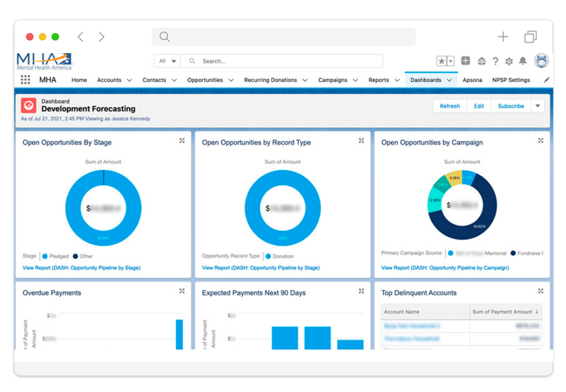
Task: Open the user profile avatar
Action: 541,61
